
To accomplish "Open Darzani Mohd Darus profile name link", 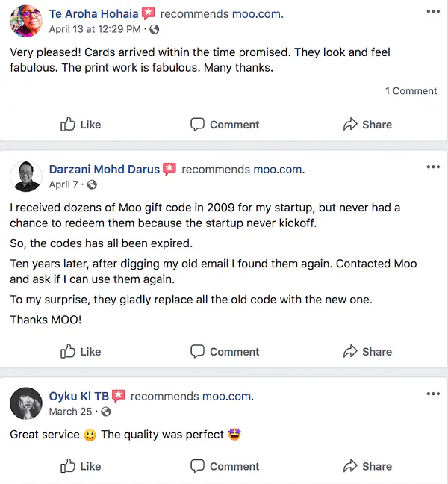I will pyautogui.click(x=104, y=169).
